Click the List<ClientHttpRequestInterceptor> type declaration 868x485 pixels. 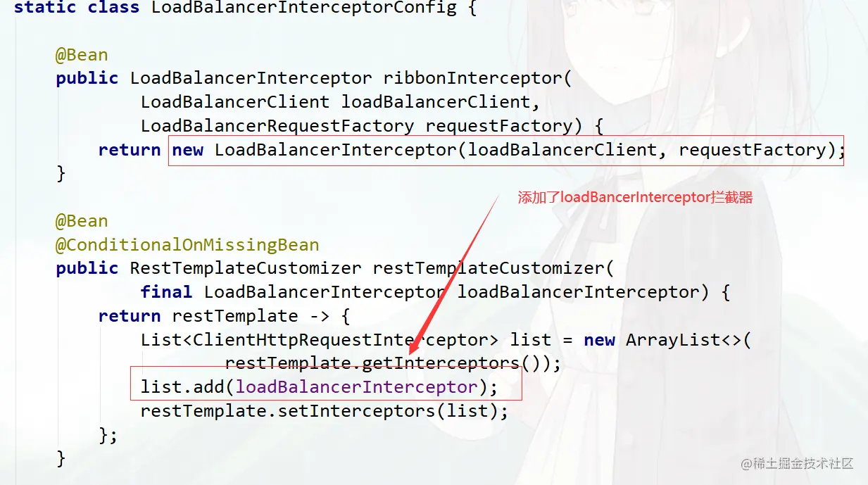pos(320,340)
